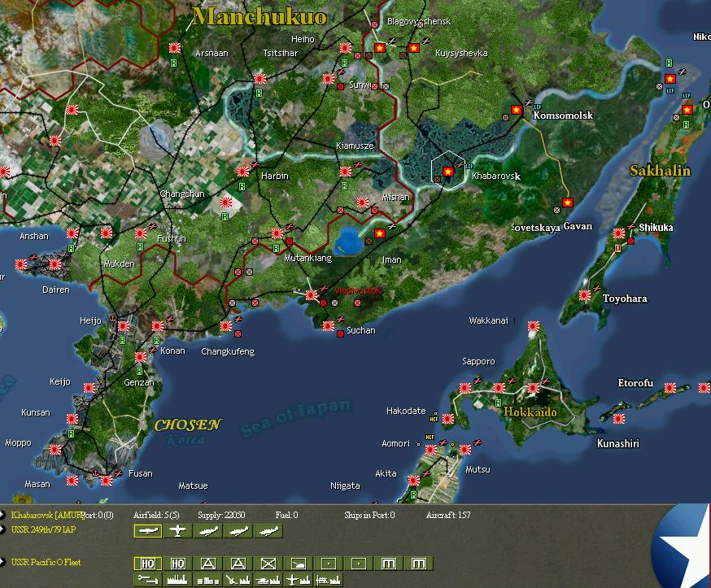Click the Niigata city label
Viewport: 711px width, 588px height.
click(x=345, y=486)
